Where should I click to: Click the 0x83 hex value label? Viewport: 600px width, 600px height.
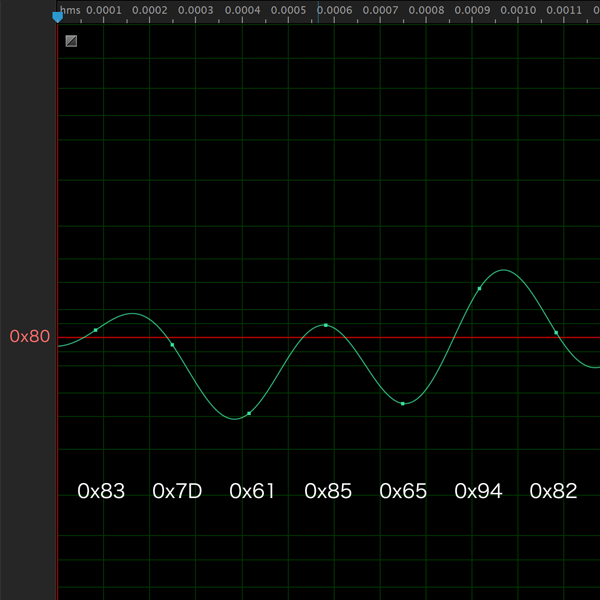[x=101, y=491]
